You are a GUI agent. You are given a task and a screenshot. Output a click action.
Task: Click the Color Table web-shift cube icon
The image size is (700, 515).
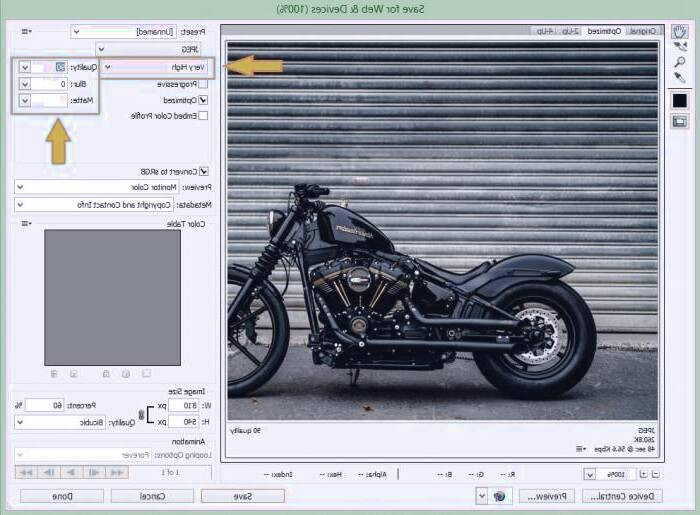pos(126,374)
